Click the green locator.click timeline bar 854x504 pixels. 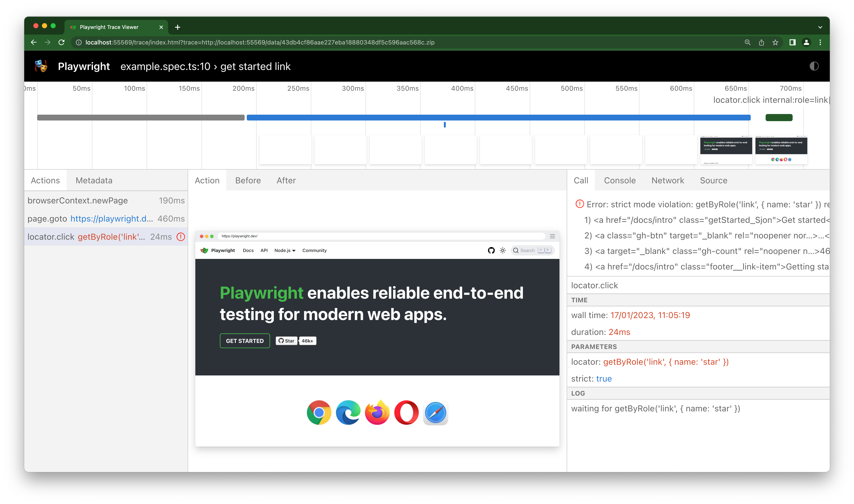click(779, 117)
